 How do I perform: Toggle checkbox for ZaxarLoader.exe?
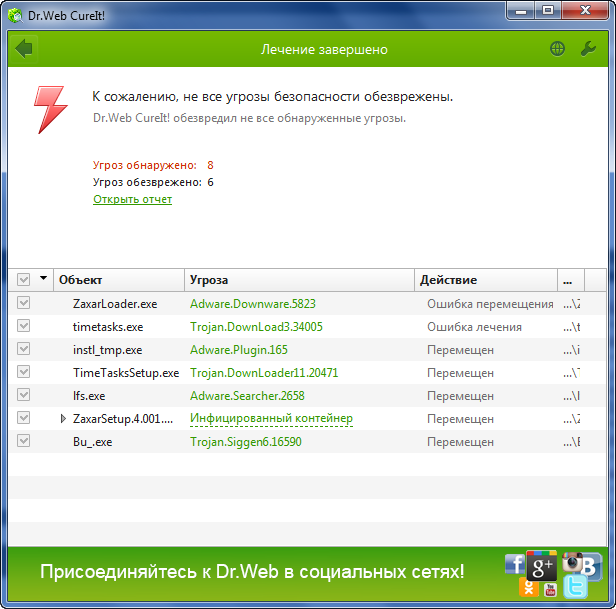pyautogui.click(x=24, y=303)
